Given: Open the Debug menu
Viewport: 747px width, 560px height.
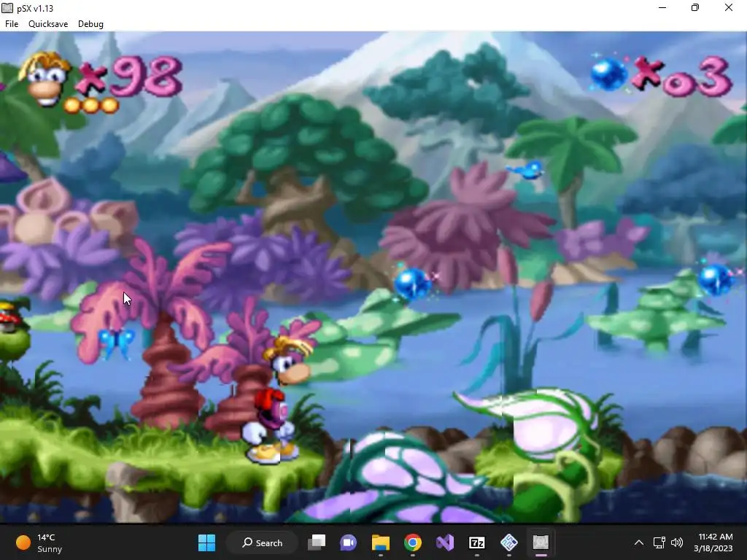Looking at the screenshot, I should pos(90,24).
